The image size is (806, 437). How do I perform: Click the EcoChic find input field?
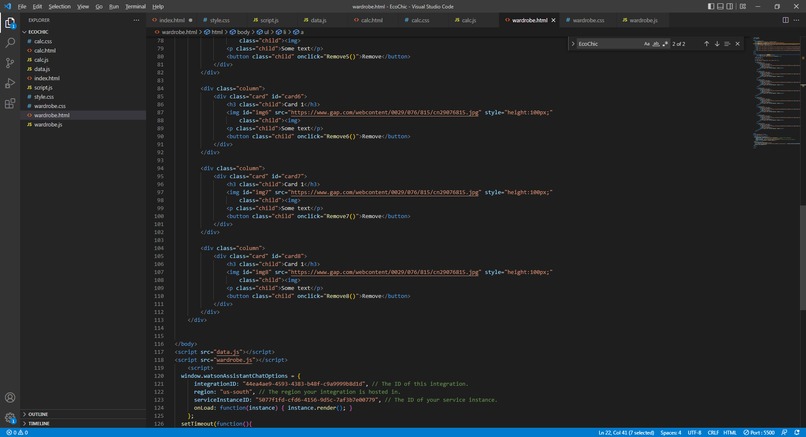coord(609,44)
